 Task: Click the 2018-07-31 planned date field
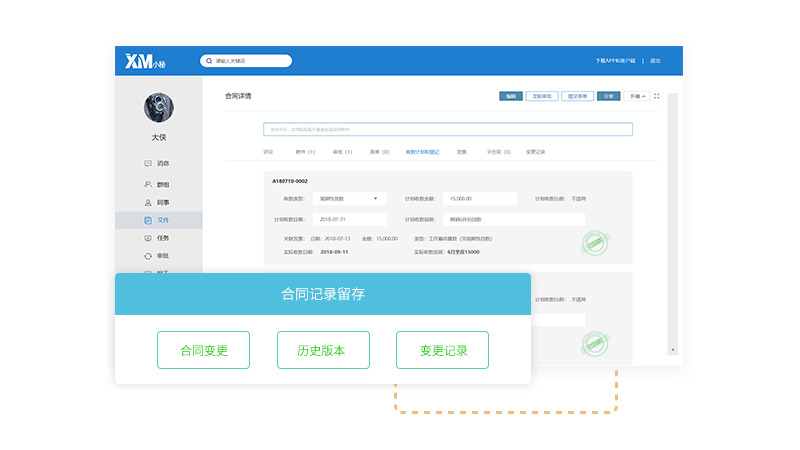point(349,219)
